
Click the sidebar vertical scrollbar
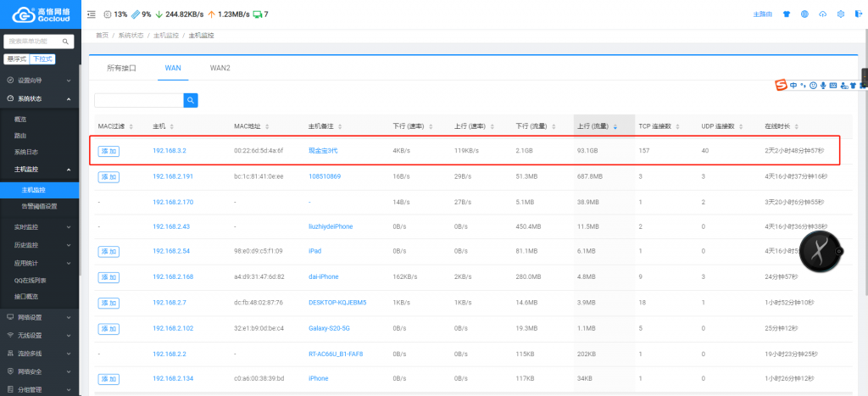(81, 170)
